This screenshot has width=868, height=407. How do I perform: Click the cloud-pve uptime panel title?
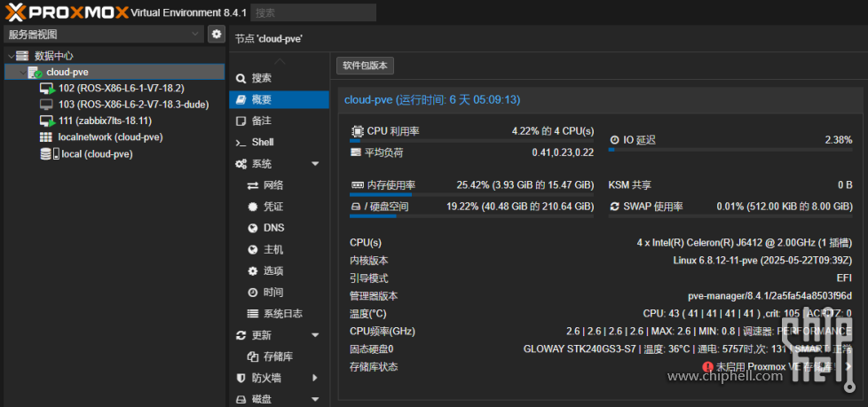pyautogui.click(x=432, y=99)
